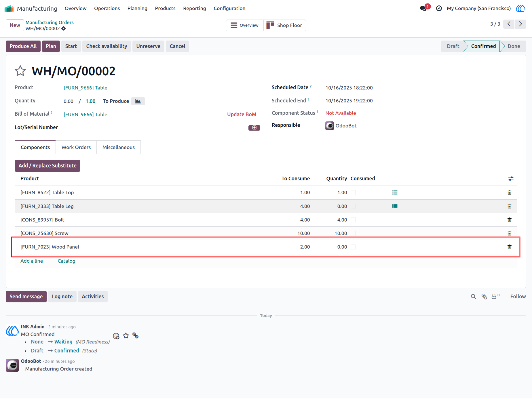Image resolution: width=532 pixels, height=399 pixels.
Task: Click the Produce All button
Action: point(23,46)
